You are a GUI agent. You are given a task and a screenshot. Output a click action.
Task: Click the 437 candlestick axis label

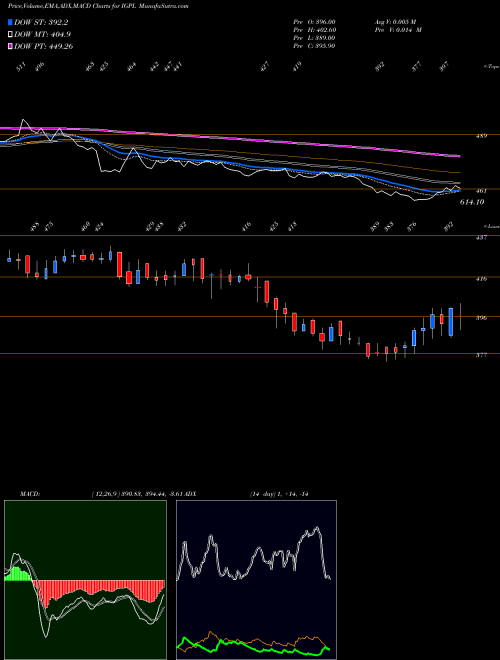pyautogui.click(x=481, y=238)
